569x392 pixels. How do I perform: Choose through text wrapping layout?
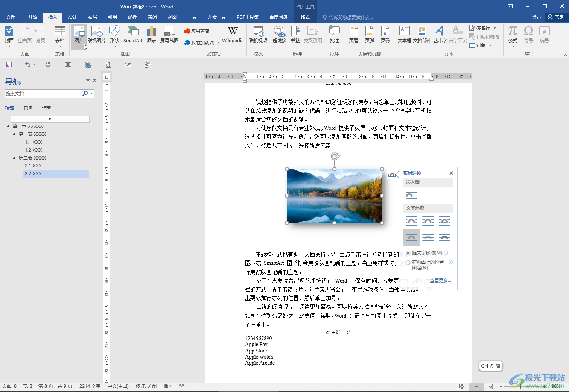[x=444, y=221]
